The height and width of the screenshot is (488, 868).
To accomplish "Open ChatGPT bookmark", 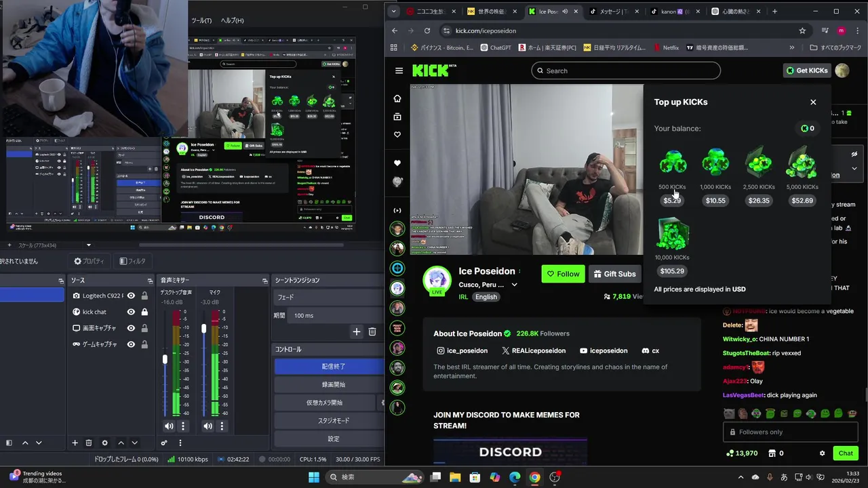I will pos(496,48).
